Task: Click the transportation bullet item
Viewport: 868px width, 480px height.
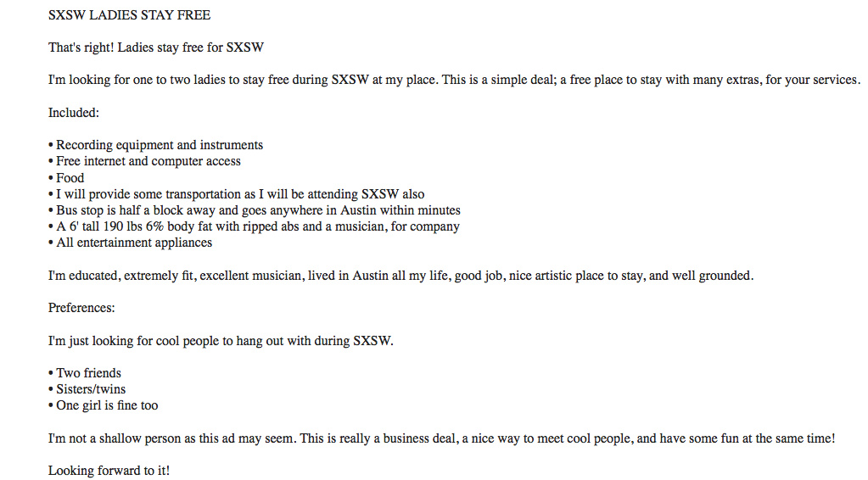Action: coord(237,194)
